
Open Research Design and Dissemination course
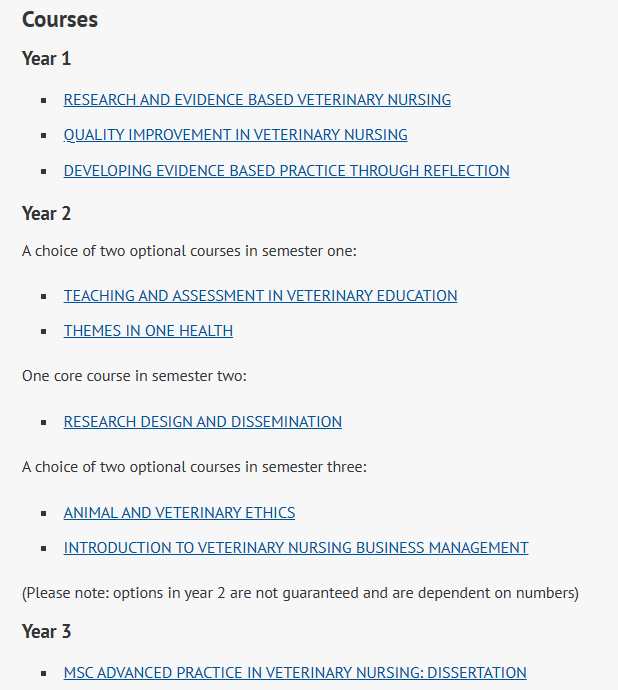(x=203, y=422)
